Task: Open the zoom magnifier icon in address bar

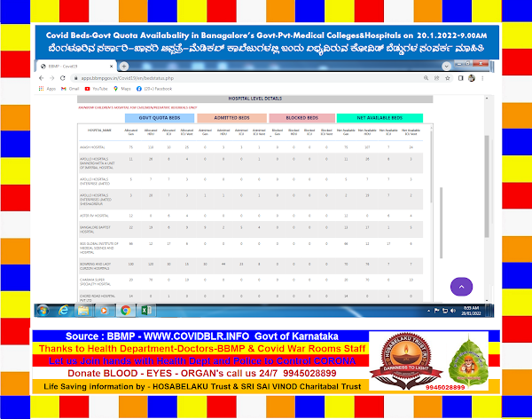Action: pyautogui.click(x=426, y=78)
